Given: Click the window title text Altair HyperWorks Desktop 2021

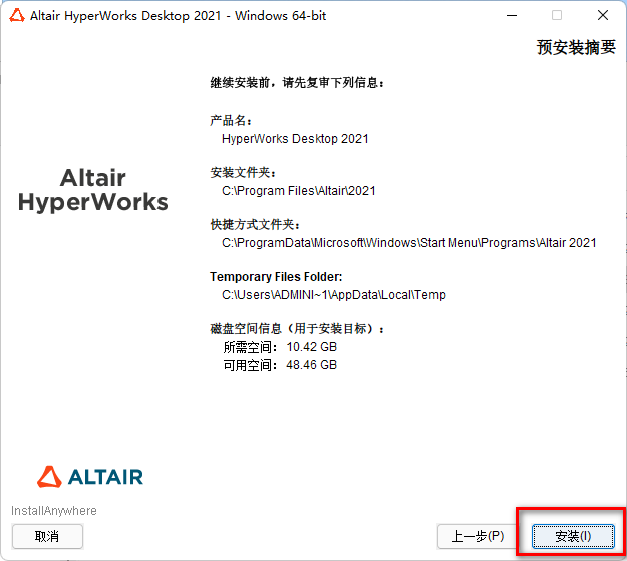Looking at the screenshot, I should [x=178, y=16].
